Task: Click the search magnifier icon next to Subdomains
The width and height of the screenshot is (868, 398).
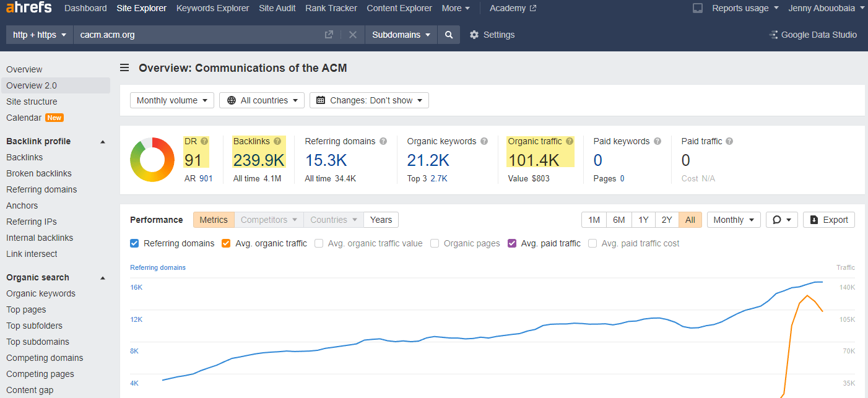Action: point(448,35)
